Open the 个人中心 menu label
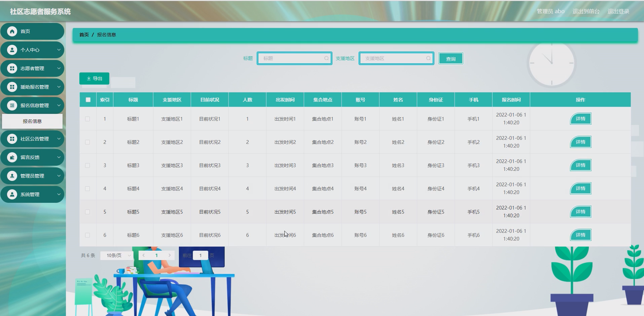 [x=30, y=50]
